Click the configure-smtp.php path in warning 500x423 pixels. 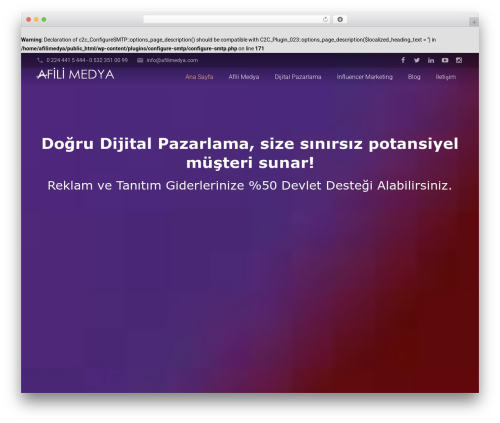click(x=129, y=49)
